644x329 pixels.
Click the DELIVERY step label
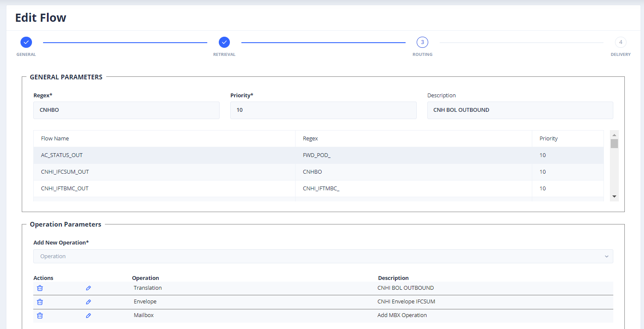(621, 55)
